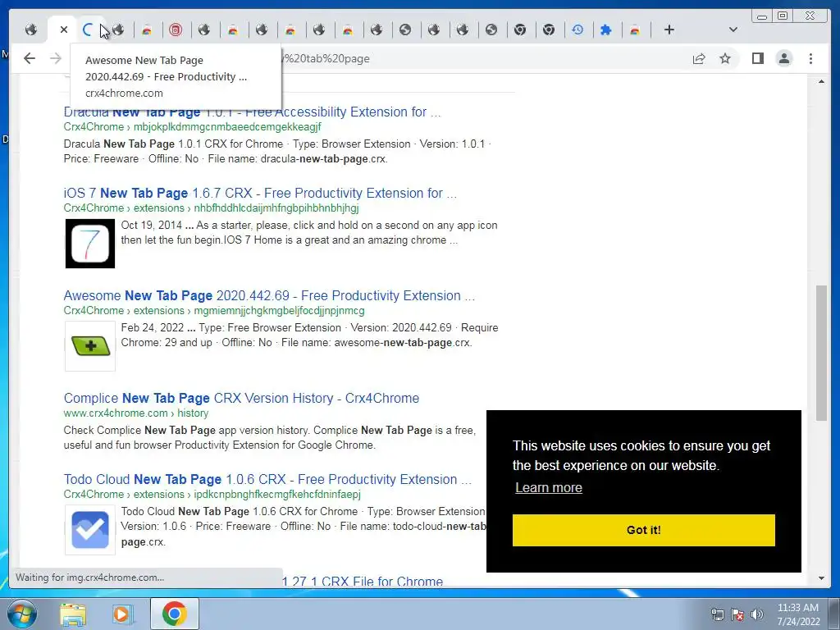The image size is (840, 630).
Task: Open the network tray icon
Action: coord(717,614)
